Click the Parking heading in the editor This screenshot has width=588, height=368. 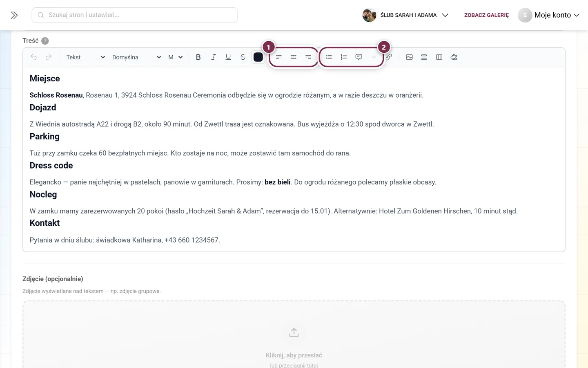45,137
